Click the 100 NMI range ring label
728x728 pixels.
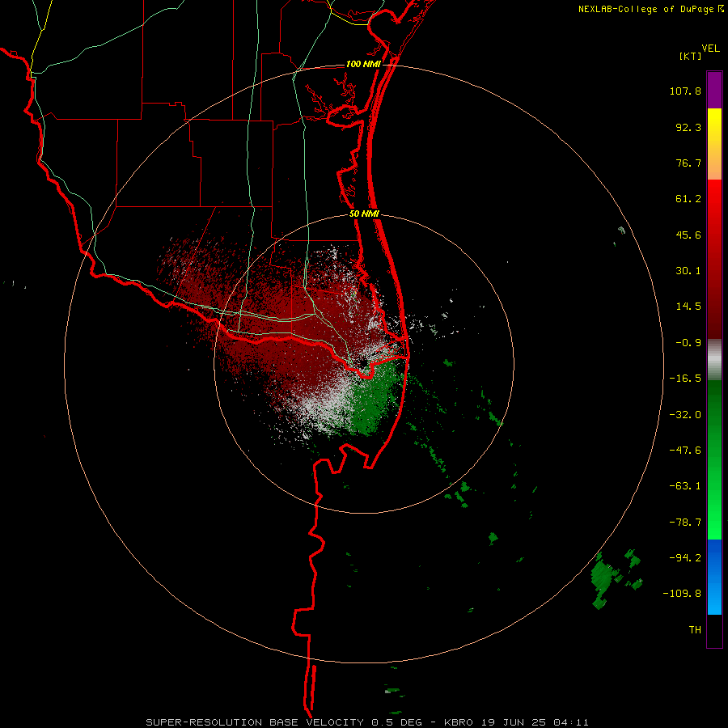[x=363, y=64]
